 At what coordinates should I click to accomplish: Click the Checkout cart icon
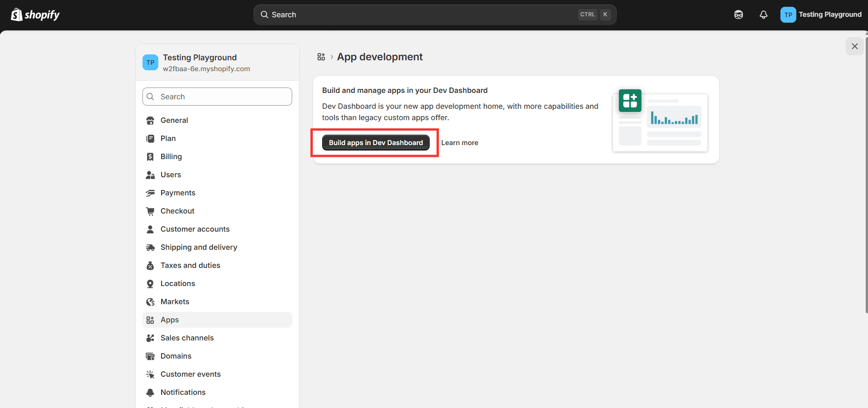pos(150,211)
